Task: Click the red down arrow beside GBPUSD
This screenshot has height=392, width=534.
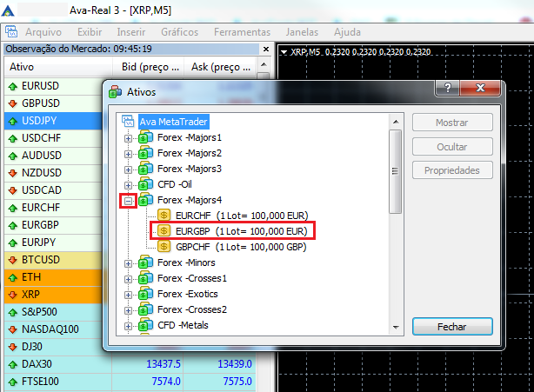Action: [13, 103]
